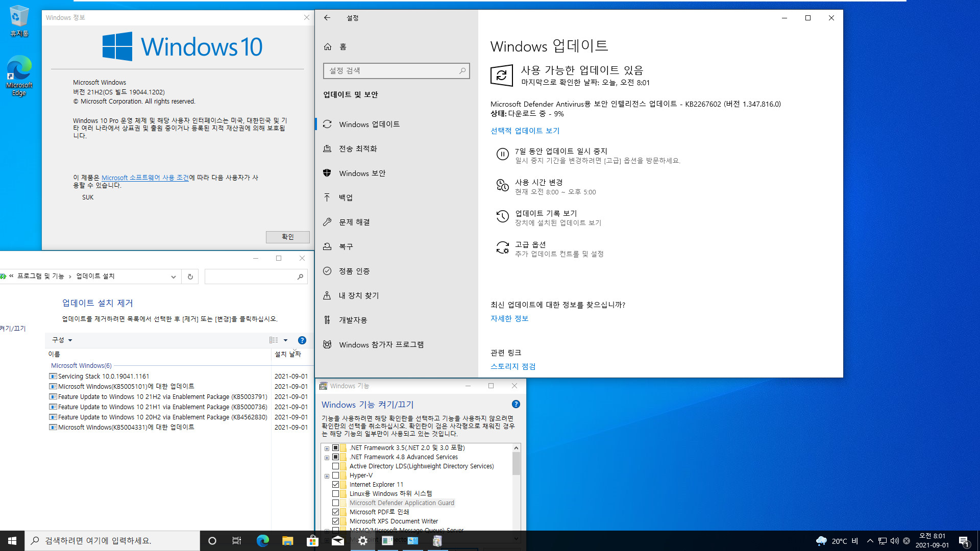Enable Active Directory LDS checkbox
This screenshot has width=980, height=551.
click(x=335, y=466)
